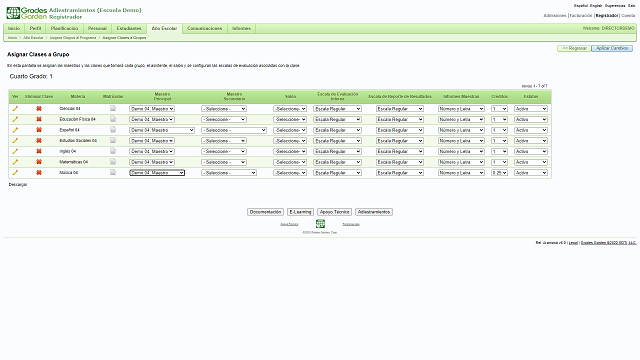Viewport: 640px width, 360px height.
Task: Open enrollment document icon for Inglés 04
Action: point(113,151)
